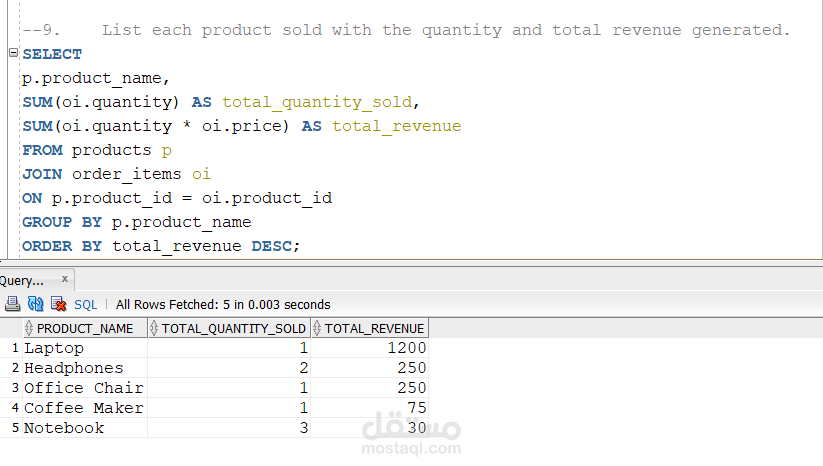The height and width of the screenshot is (466, 823).
Task: Click the Office Chair cell
Action: click(x=83, y=388)
